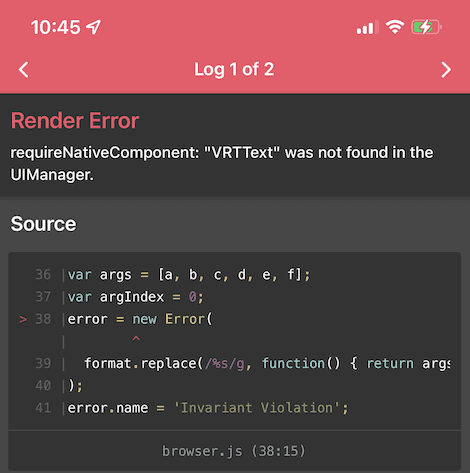Tap the 'Log 1 of 2' header title
Viewport: 470px width, 473px height.
tap(234, 70)
